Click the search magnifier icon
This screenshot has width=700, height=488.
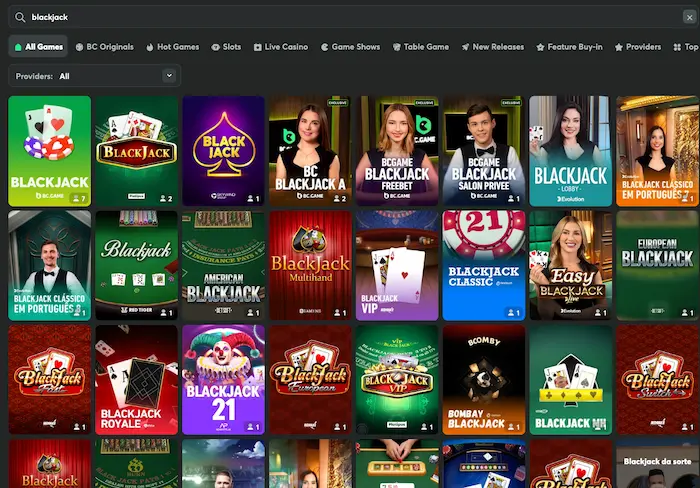point(20,17)
